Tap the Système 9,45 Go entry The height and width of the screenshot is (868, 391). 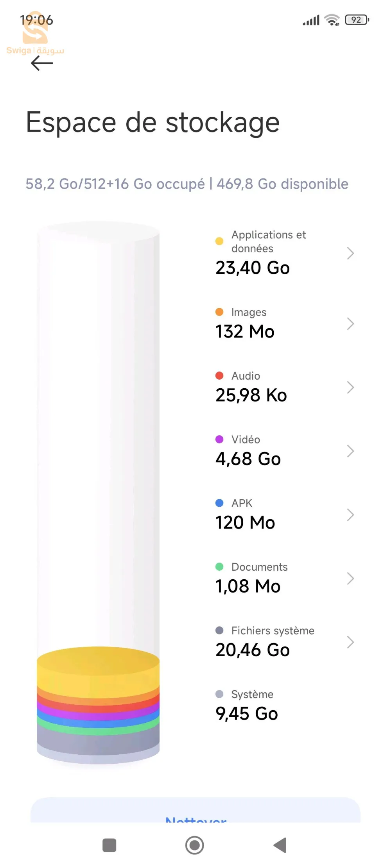click(x=247, y=706)
